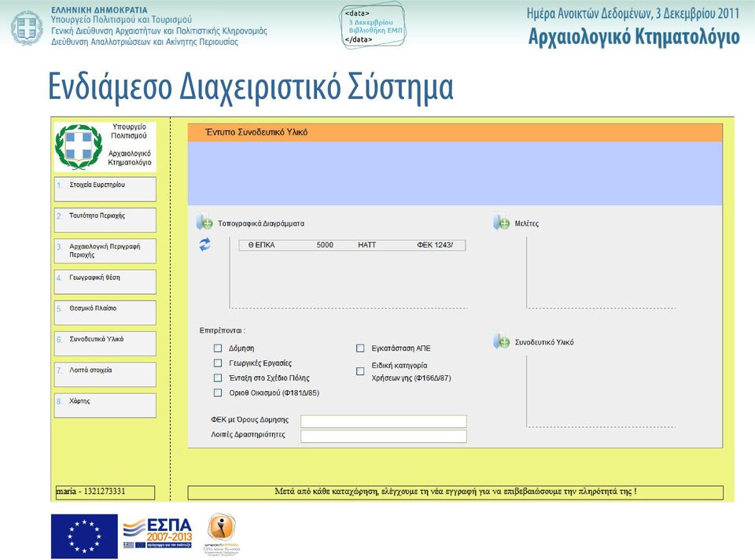The height and width of the screenshot is (560, 755).
Task: Click the Greek national emblem in the header
Action: [27, 28]
